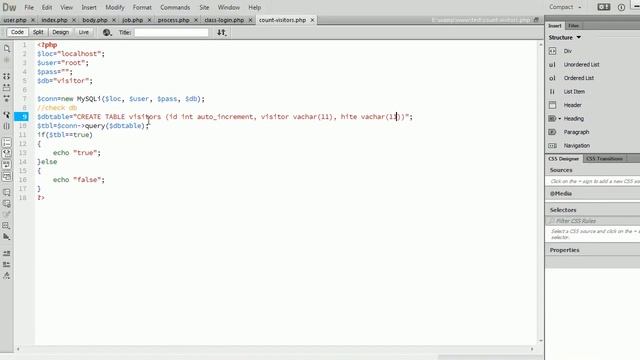Click the Sync Settings icon beside Compact
This screenshot has width=640, height=360.
click(x=604, y=7)
